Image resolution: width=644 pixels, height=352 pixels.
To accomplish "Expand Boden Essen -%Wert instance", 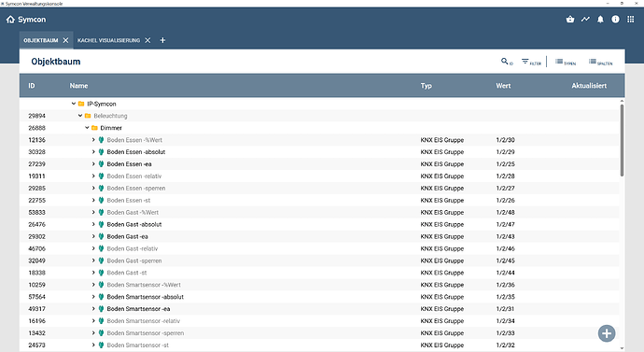I will [93, 140].
